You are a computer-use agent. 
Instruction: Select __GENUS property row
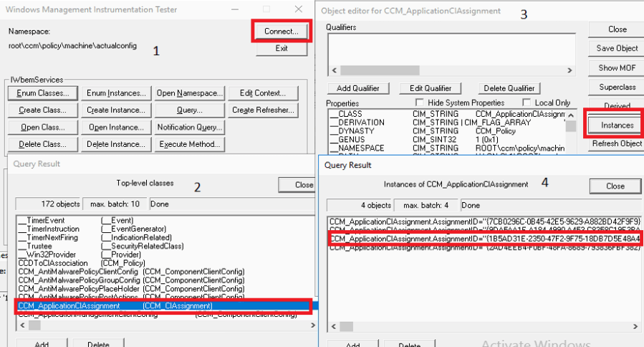(x=447, y=139)
